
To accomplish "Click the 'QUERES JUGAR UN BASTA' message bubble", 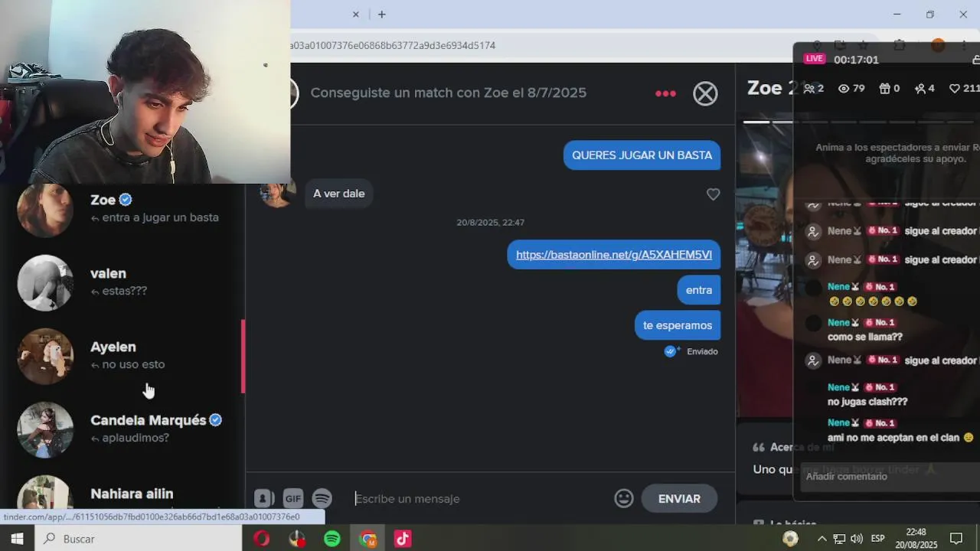I will 642,155.
